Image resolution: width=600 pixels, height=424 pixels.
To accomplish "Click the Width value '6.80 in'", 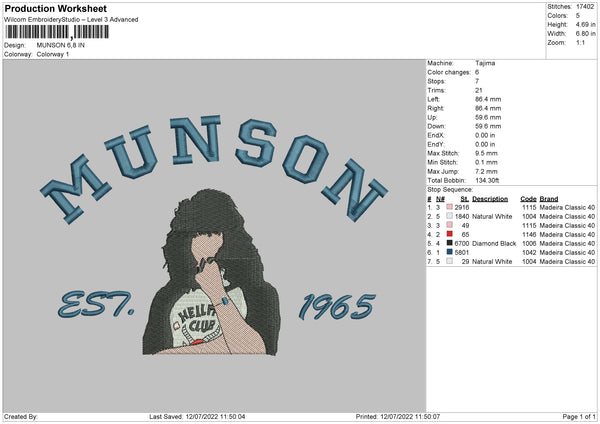I will [585, 34].
